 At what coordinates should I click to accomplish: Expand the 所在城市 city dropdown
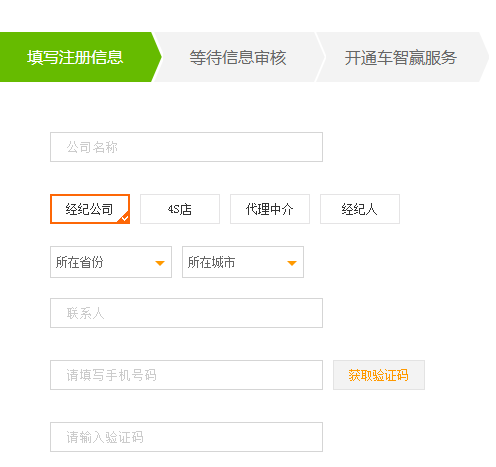[x=243, y=262]
